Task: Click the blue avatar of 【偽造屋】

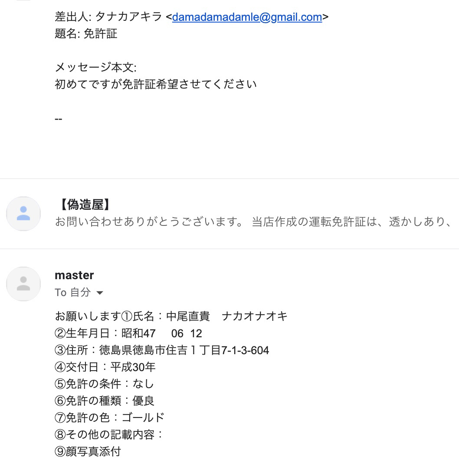Action: [23, 213]
